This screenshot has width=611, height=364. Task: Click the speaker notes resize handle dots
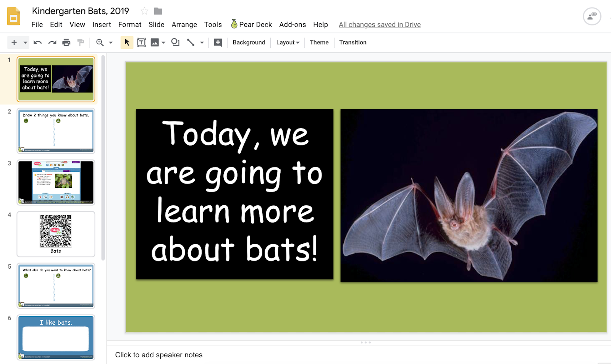coord(366,343)
